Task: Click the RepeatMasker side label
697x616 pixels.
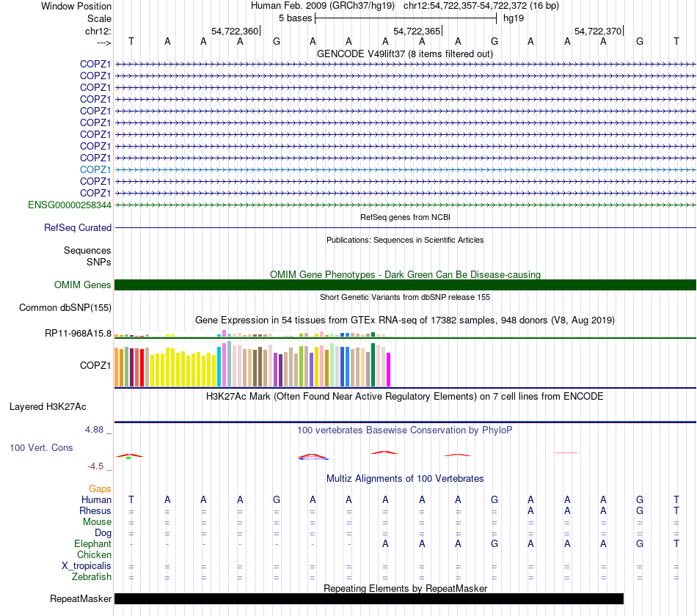Action: tap(81, 598)
